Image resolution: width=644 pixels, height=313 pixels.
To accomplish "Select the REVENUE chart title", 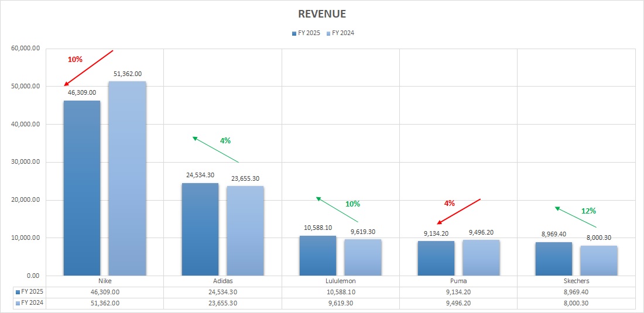I will click(x=322, y=14).
